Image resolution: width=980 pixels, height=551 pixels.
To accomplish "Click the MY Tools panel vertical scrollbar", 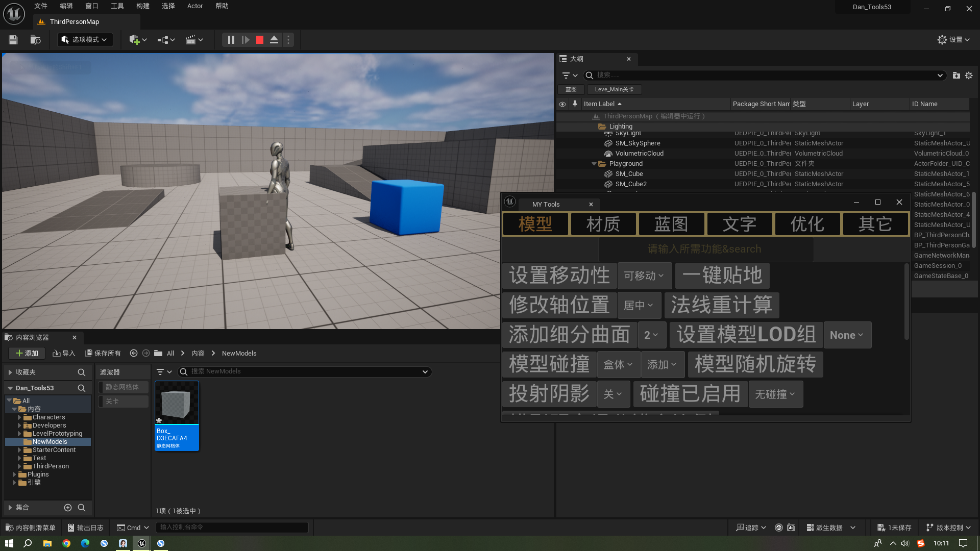I will click(x=906, y=302).
